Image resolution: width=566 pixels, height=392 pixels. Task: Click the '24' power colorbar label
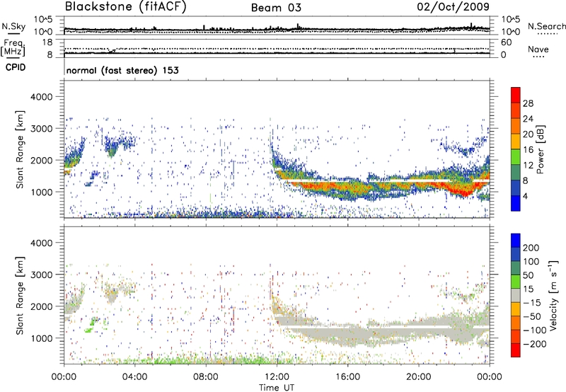[528, 119]
